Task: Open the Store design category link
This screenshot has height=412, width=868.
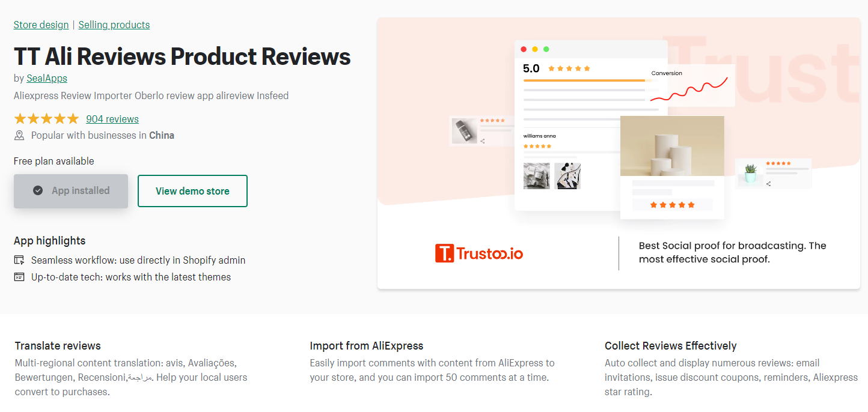Action: [41, 25]
